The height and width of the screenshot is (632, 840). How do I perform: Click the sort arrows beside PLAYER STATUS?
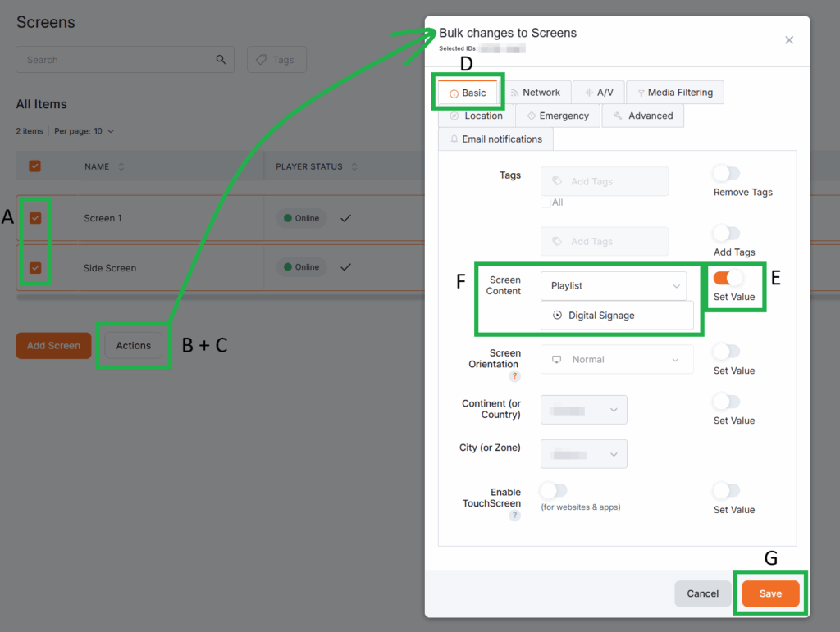click(x=354, y=166)
